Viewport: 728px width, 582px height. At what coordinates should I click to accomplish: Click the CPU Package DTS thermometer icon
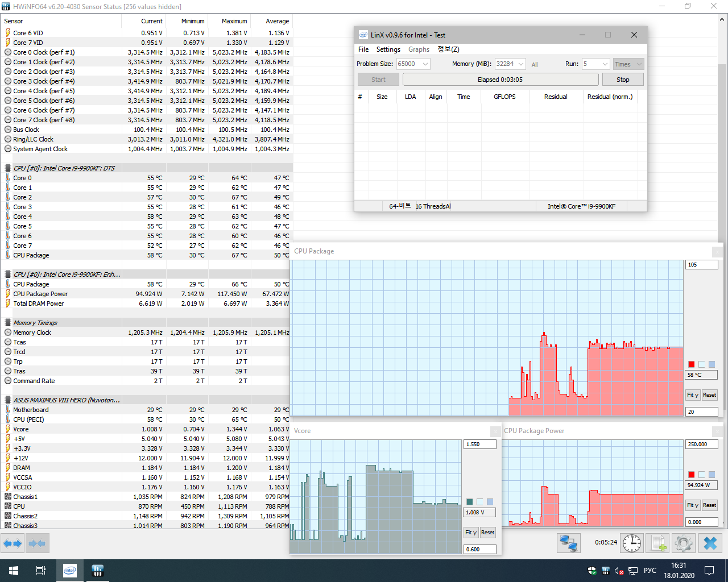click(8, 255)
